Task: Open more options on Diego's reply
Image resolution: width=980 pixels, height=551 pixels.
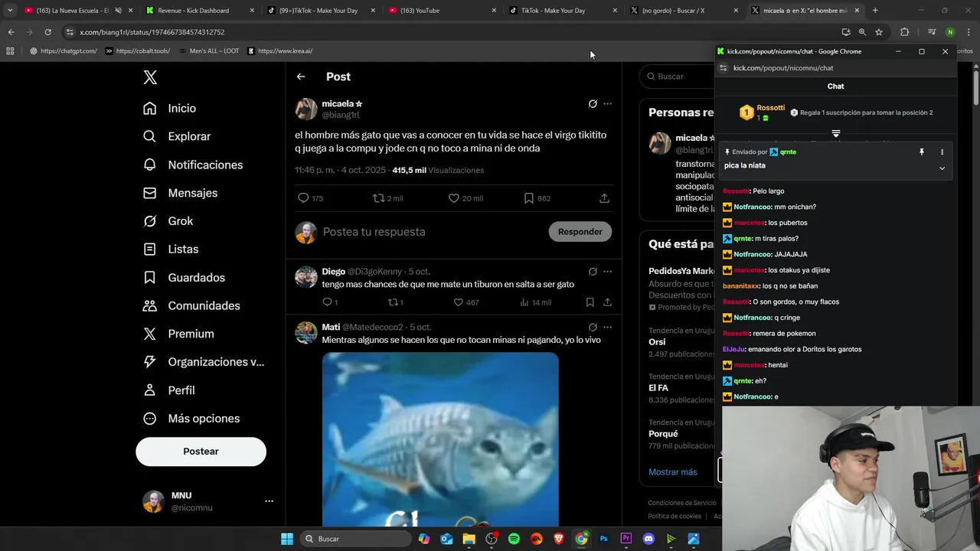Action: click(607, 272)
